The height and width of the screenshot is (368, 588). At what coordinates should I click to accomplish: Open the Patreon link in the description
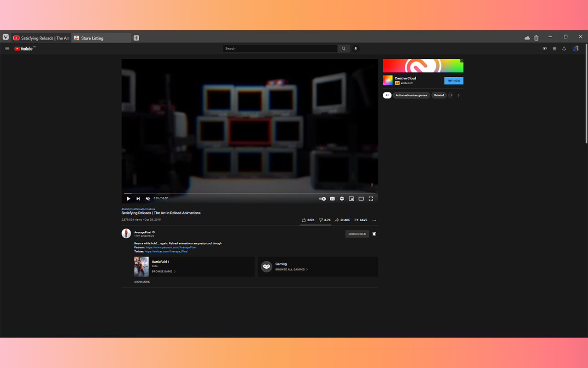tap(171, 247)
